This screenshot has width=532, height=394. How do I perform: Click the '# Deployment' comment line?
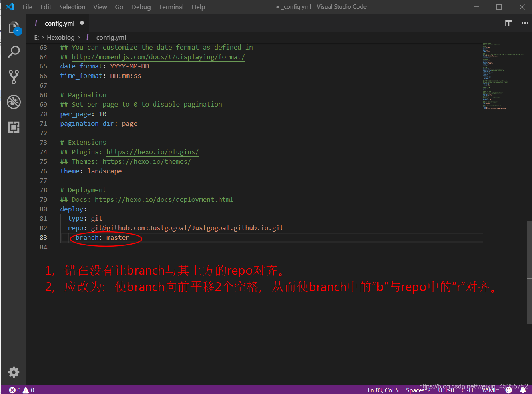point(83,190)
